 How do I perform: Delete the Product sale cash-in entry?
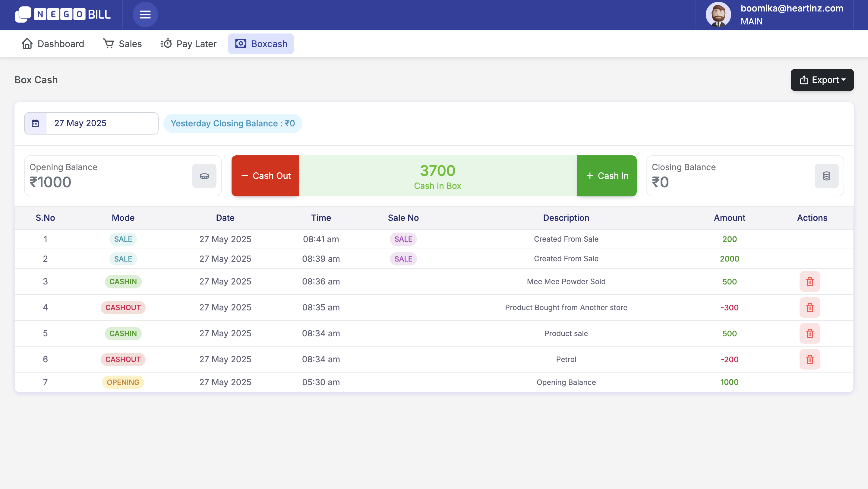tap(810, 334)
